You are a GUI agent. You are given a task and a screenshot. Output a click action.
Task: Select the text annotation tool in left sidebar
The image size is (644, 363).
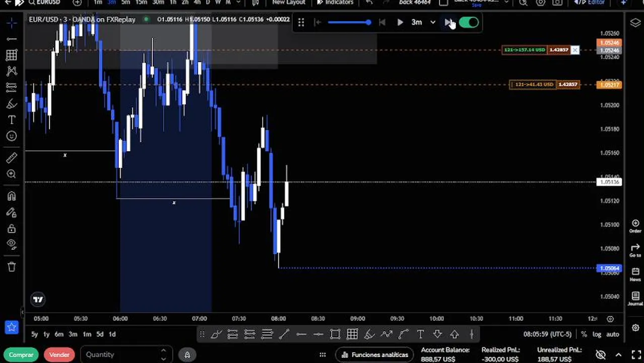[x=12, y=120]
